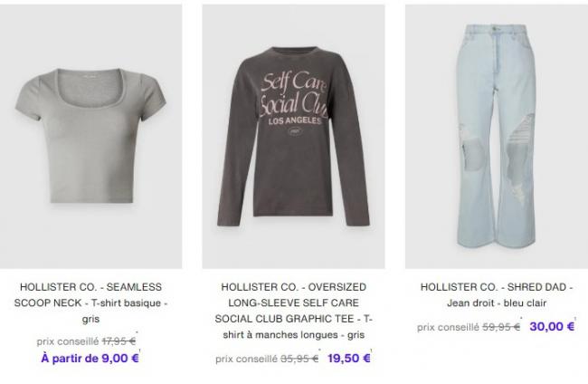Click the scoop neckline of the grey tee
The width and height of the screenshot is (588, 384).
(x=91, y=88)
